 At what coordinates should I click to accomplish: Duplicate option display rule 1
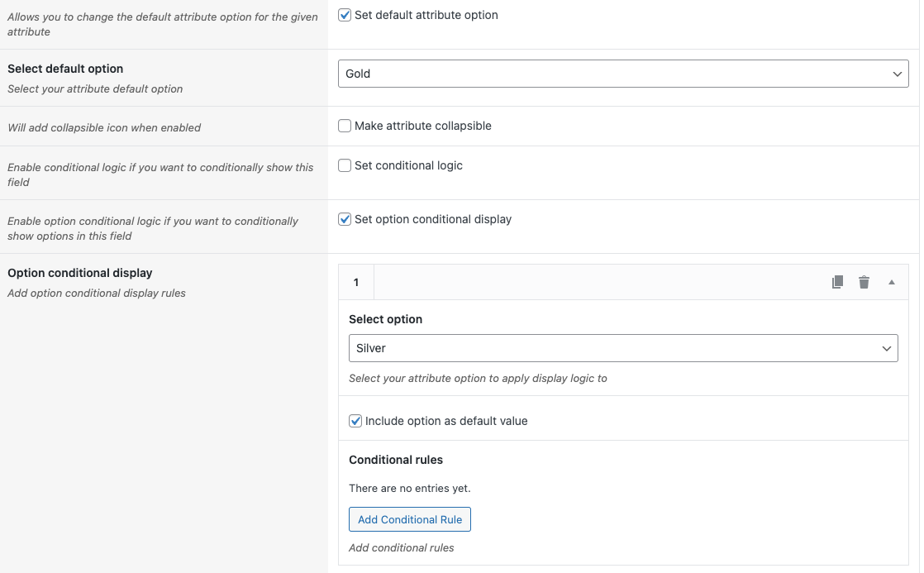(837, 282)
